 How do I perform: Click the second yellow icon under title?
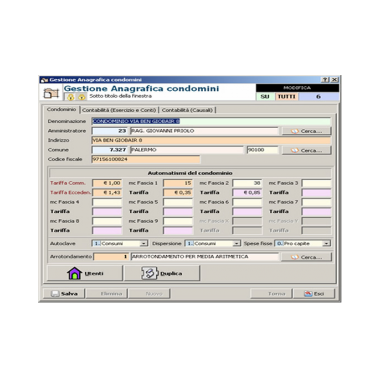[x=82, y=97]
